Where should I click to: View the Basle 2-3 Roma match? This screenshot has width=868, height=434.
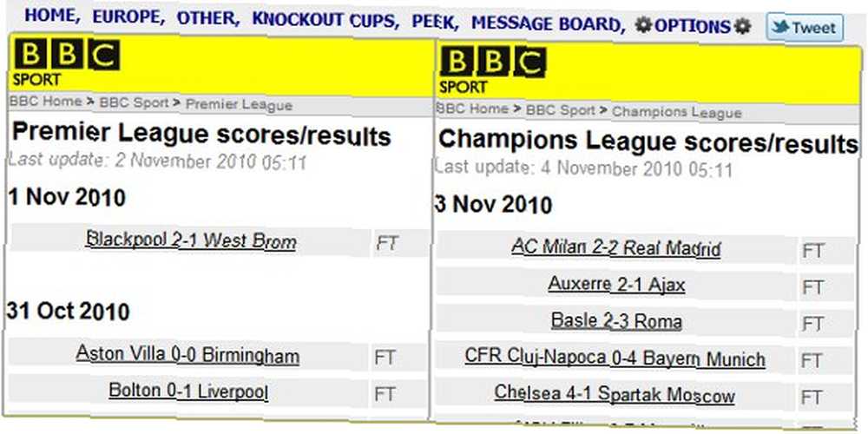(x=616, y=321)
